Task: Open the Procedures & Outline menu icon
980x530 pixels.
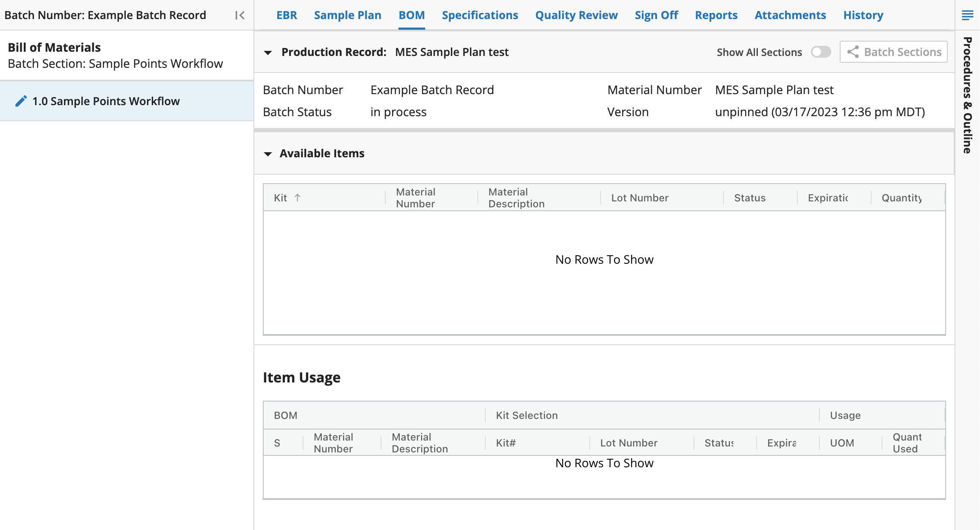Action: [x=967, y=15]
